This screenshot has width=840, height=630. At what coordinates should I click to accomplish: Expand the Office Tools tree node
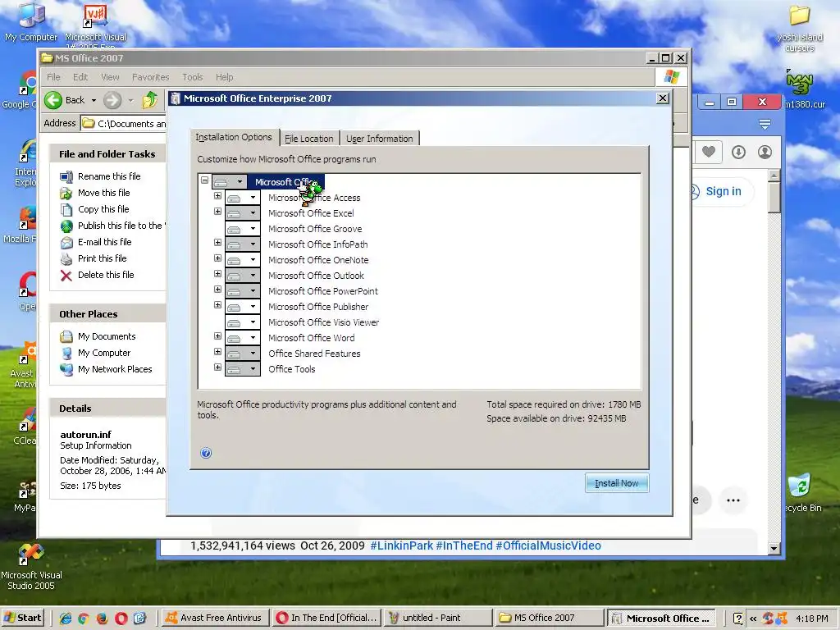217,367
